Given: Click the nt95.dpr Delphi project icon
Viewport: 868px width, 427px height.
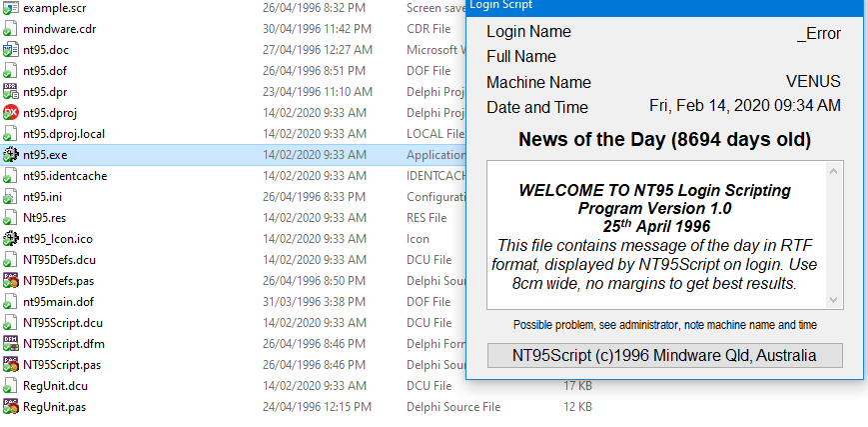Looking at the screenshot, I should pos(11,92).
